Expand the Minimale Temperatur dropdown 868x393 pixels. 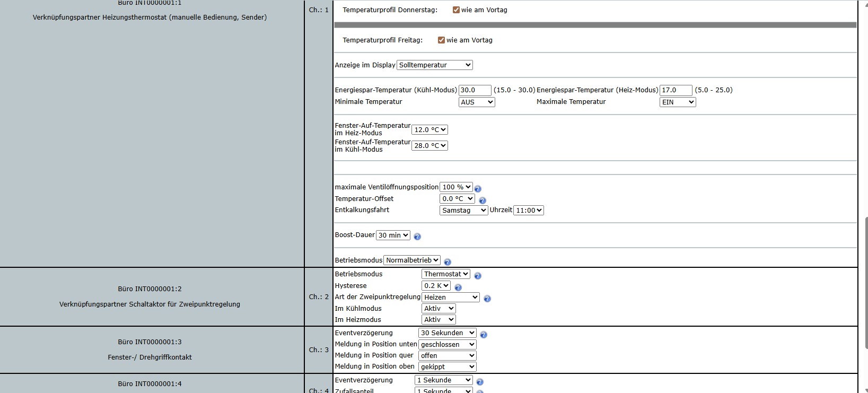tap(476, 102)
